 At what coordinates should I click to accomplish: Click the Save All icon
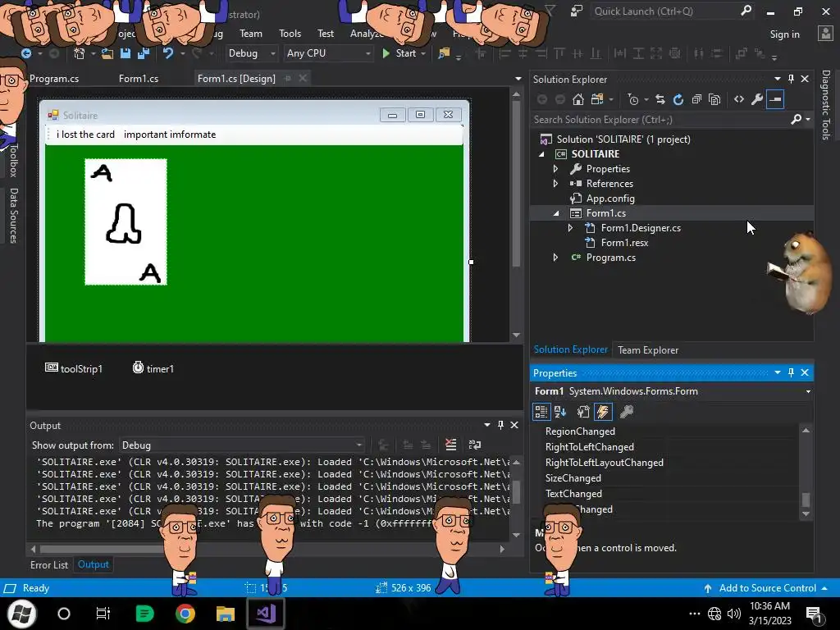pos(143,53)
